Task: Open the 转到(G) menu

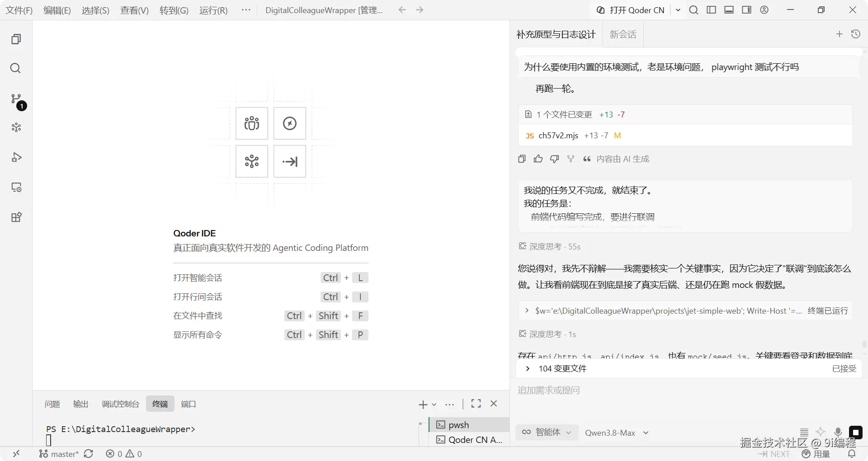Action: (x=174, y=10)
